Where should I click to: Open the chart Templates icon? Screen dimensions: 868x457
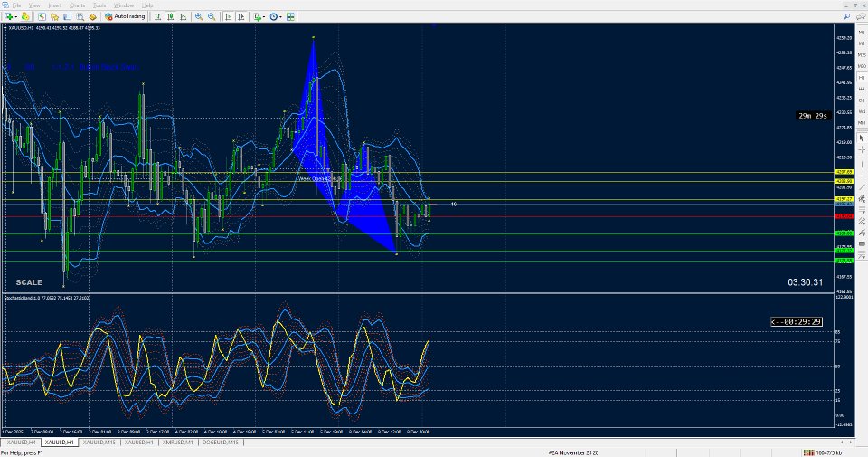290,16
